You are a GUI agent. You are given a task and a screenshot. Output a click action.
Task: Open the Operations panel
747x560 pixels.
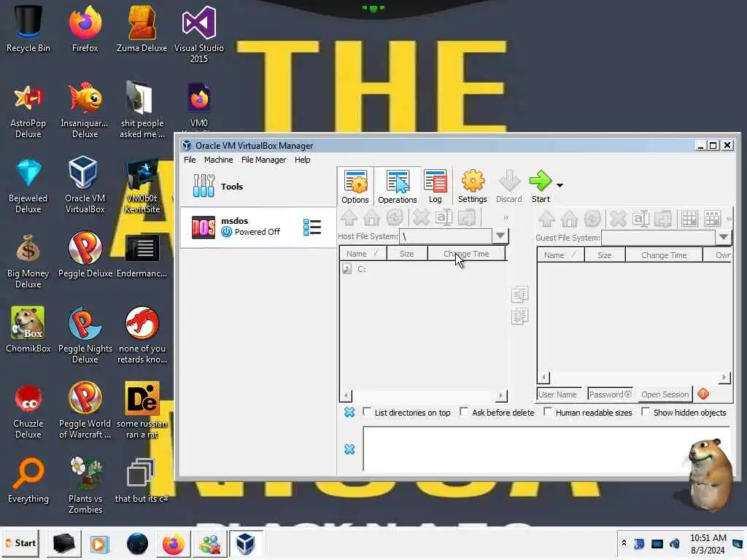pyautogui.click(x=398, y=186)
